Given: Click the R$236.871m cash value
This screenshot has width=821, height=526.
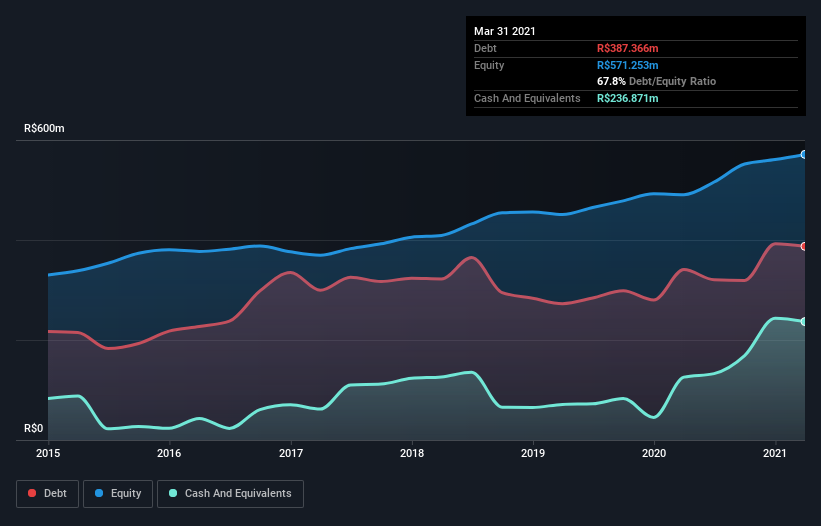Looking at the screenshot, I should (x=628, y=98).
